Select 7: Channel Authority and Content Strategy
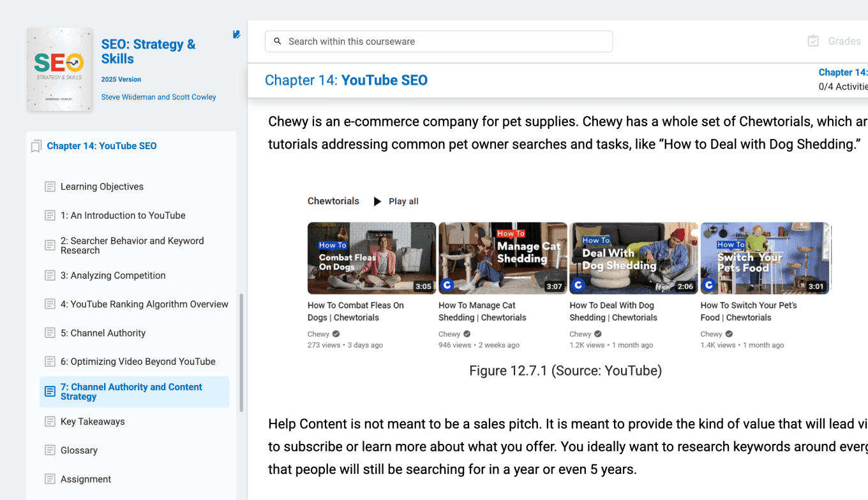 click(135, 392)
